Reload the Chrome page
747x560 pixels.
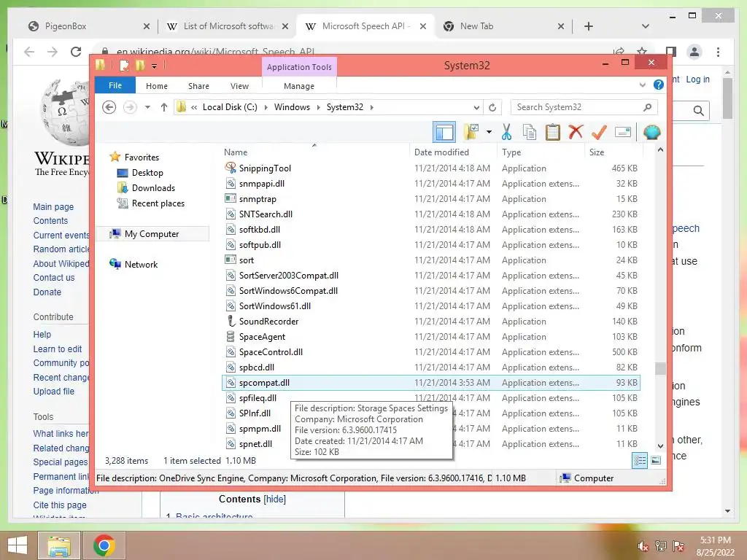coord(76,52)
